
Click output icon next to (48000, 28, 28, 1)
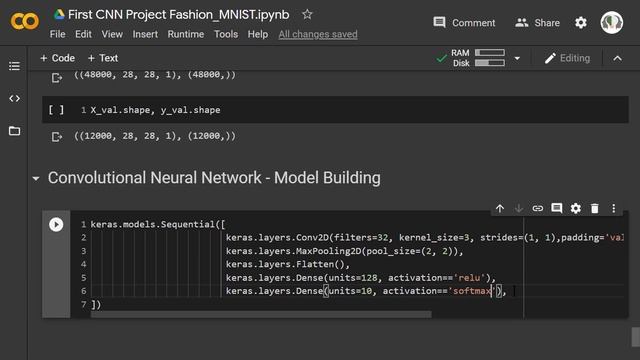(57, 77)
